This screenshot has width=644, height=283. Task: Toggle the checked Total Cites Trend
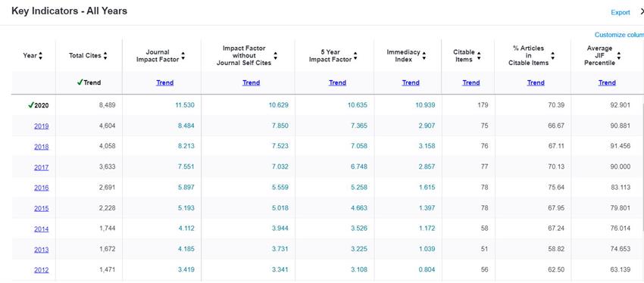89,82
